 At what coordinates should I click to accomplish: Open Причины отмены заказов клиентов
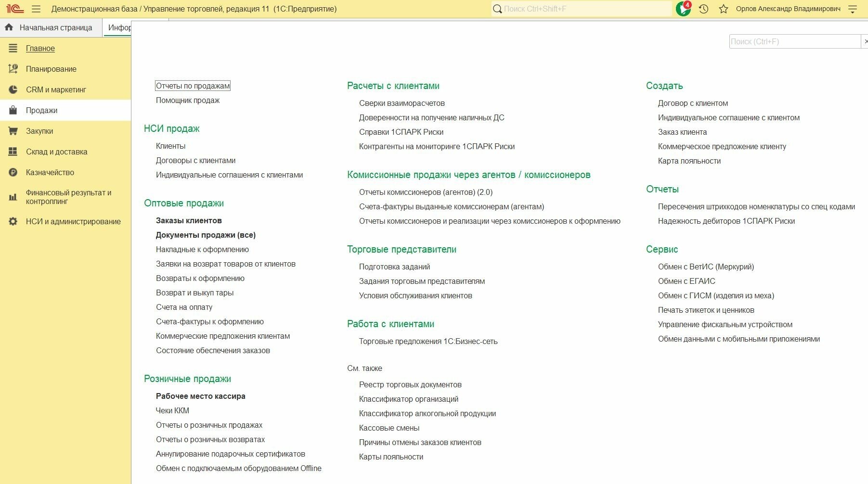[420, 442]
